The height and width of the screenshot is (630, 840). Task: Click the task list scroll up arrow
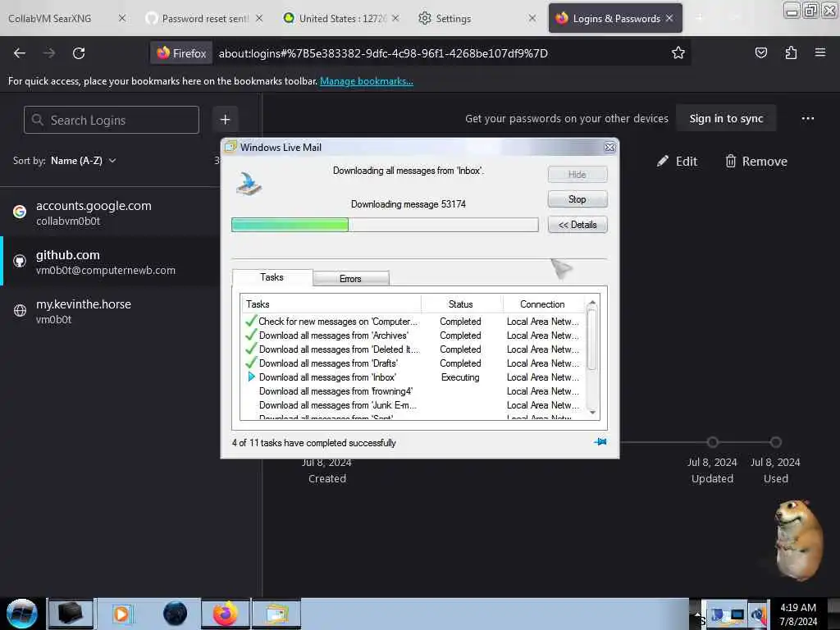(592, 304)
